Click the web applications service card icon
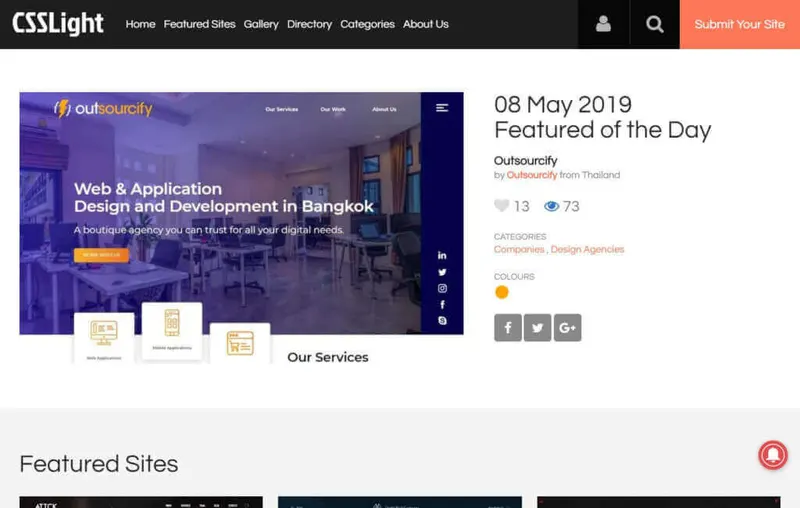 pos(104,333)
